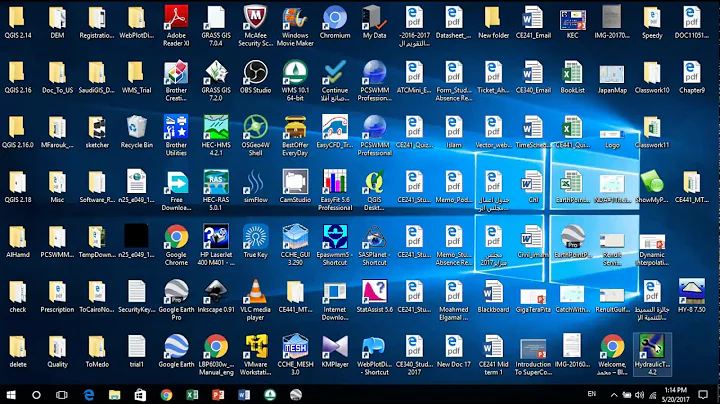Open Free Download shortcut

click(176, 190)
